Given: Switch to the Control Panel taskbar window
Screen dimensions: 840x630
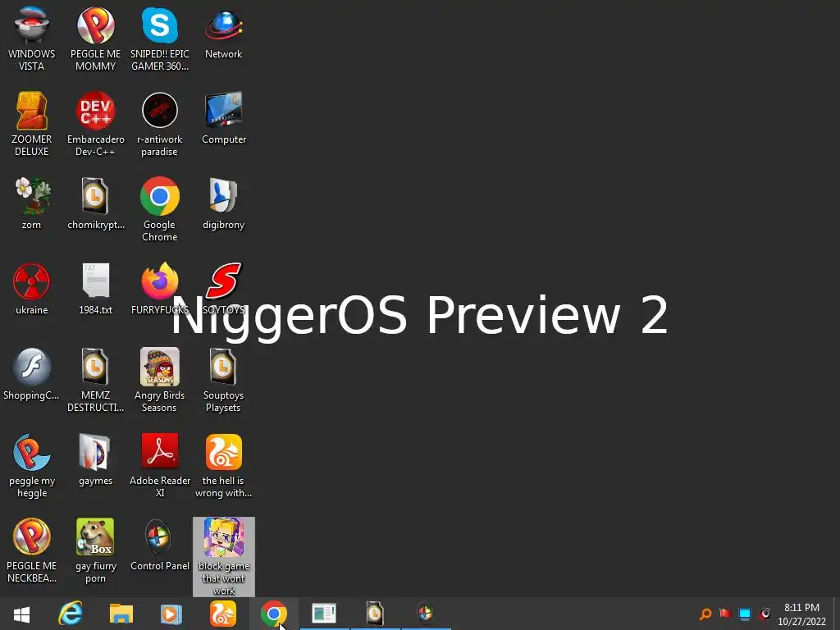Looking at the screenshot, I should (x=426, y=614).
